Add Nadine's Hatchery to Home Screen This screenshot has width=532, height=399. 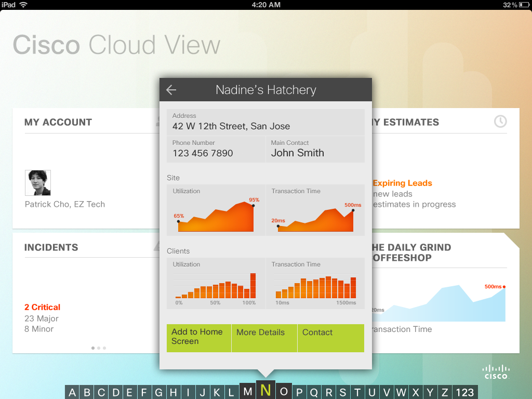[199, 338]
